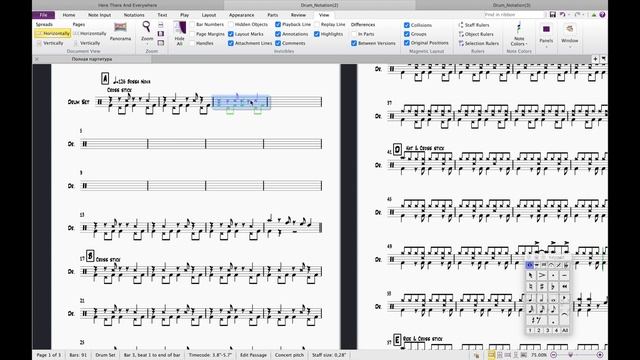The height and width of the screenshot is (360, 640).
Task: Click 'Concert pitch' in status bar
Action: [x=289, y=355]
